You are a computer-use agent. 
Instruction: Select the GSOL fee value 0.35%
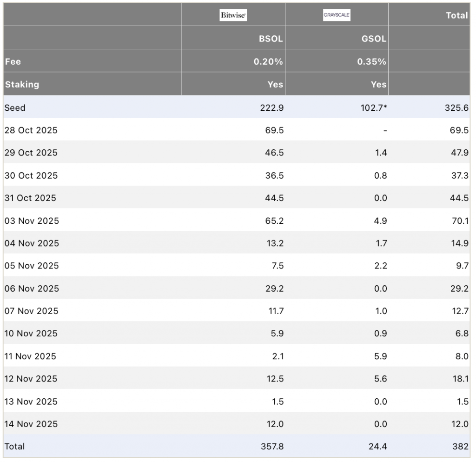(371, 61)
